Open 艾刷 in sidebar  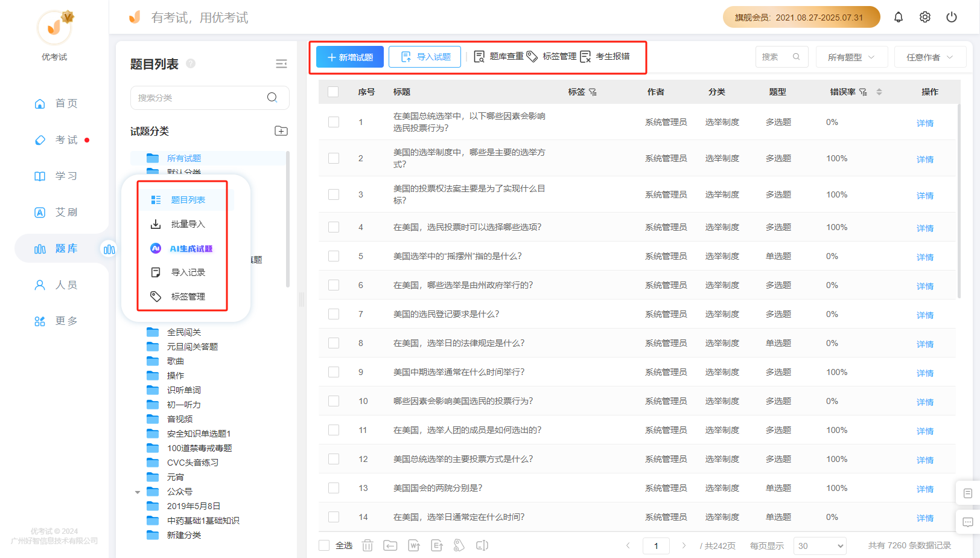pos(56,212)
